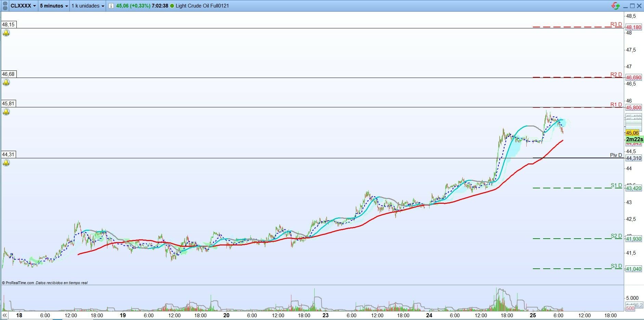The image size is (644, 320).
Task: Close the chart window
Action: (639, 6)
